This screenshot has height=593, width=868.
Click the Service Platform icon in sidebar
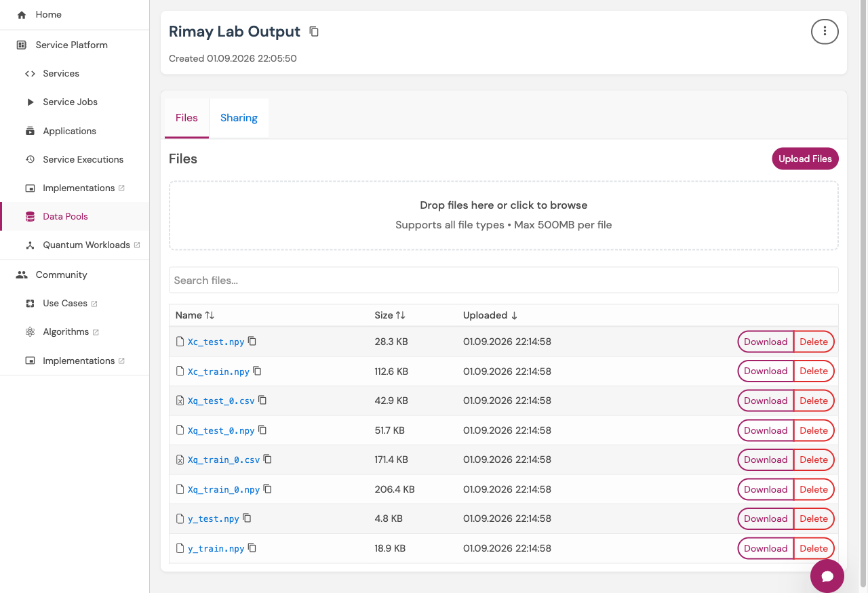tap(22, 45)
